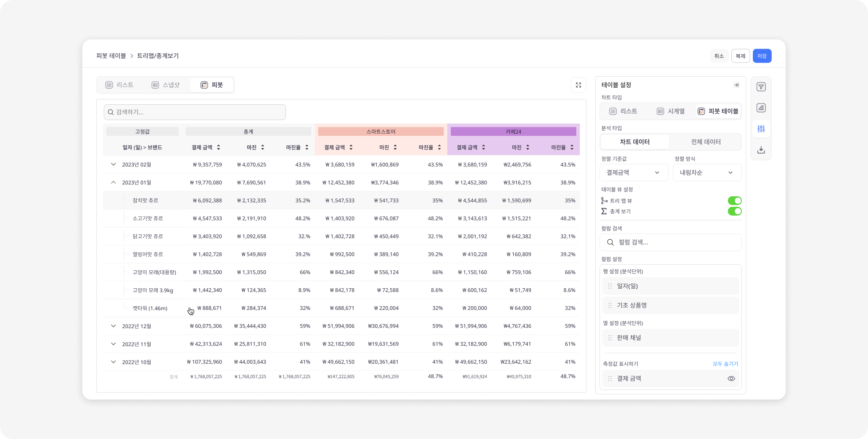Toggle the 트리 맵 뷰 switch

click(734, 201)
